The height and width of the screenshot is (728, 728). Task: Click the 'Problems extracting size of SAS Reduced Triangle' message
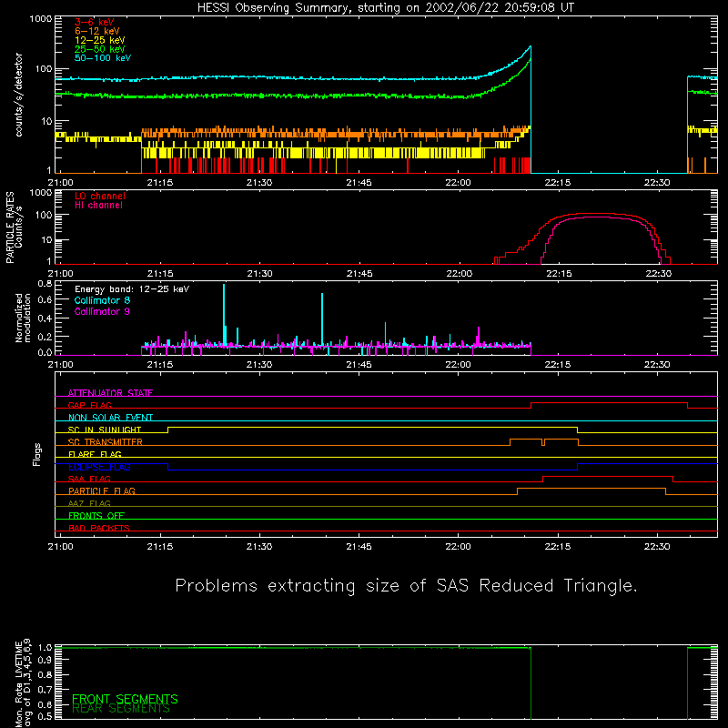click(x=407, y=586)
